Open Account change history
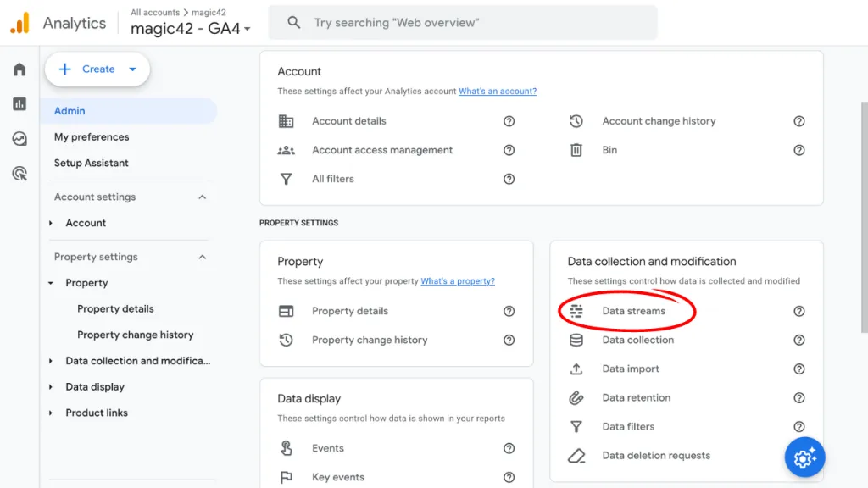The image size is (868, 488). point(659,121)
